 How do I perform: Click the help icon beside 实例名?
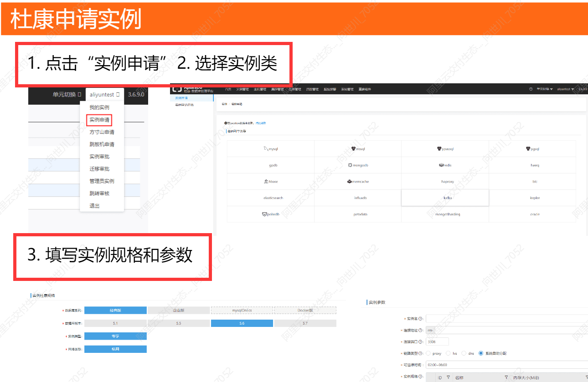click(x=420, y=319)
